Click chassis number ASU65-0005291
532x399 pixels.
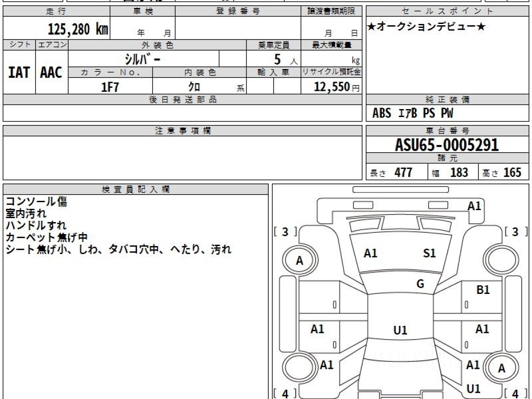tap(447, 145)
